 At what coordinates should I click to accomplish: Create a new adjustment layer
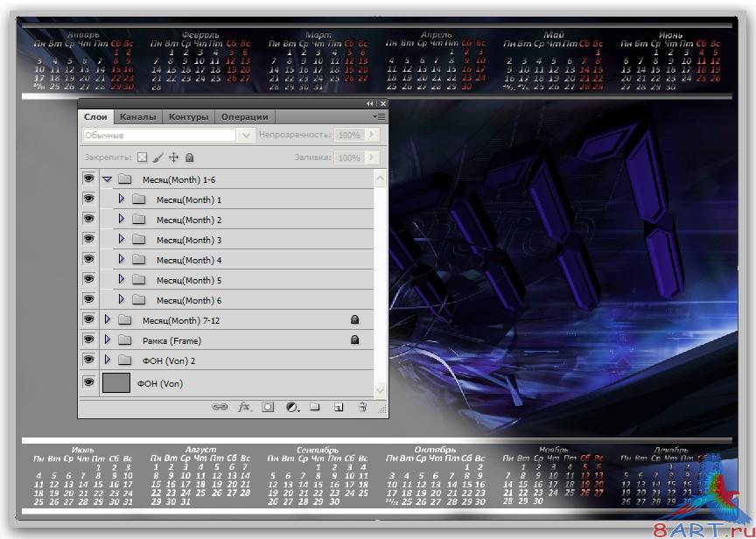tap(292, 407)
